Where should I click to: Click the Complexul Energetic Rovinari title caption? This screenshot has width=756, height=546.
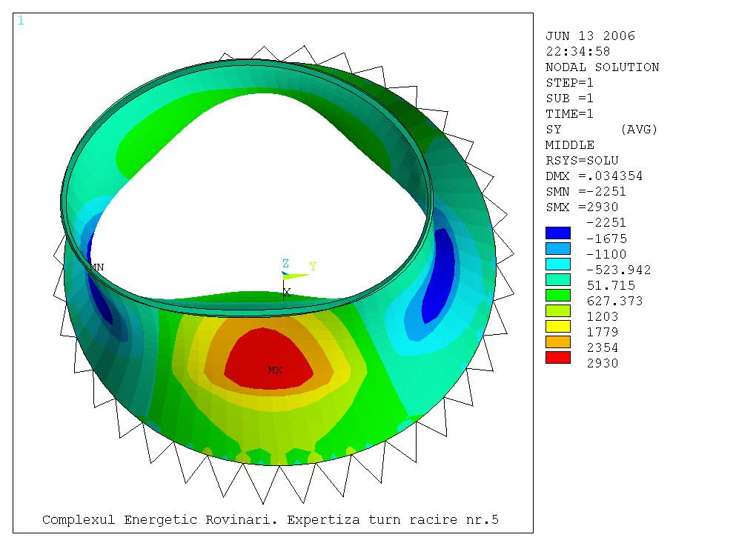(270, 520)
